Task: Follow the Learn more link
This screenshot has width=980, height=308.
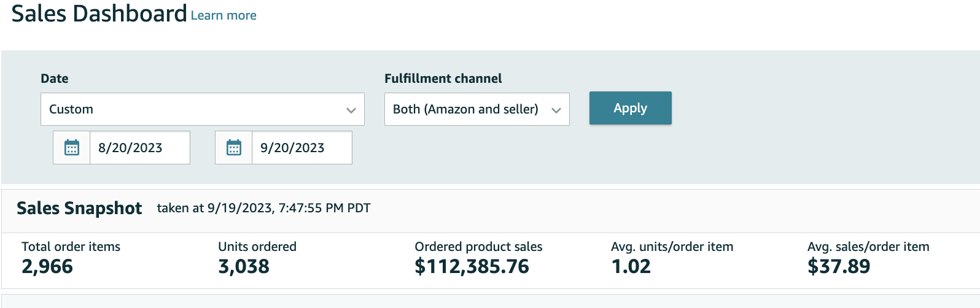Action: tap(224, 15)
